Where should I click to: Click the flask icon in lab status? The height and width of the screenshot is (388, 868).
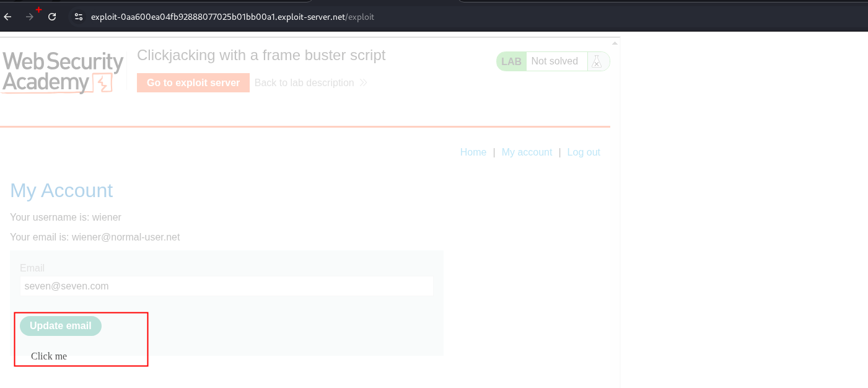tap(597, 61)
